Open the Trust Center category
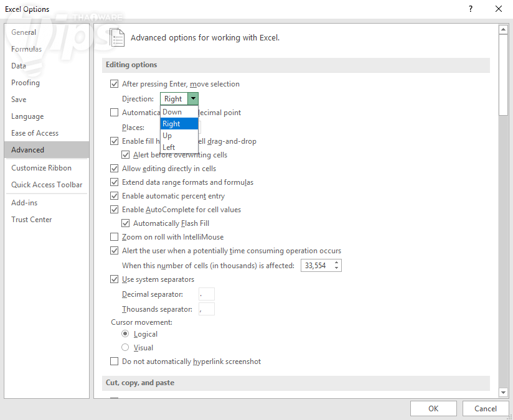Viewport: 513px width, 420px height. click(47, 220)
